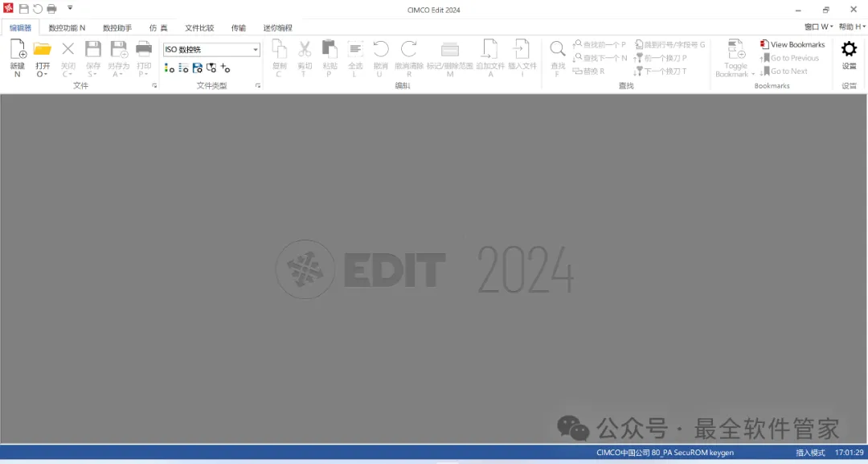Click 下一个换刀 T button
868x464 pixels.
(661, 71)
